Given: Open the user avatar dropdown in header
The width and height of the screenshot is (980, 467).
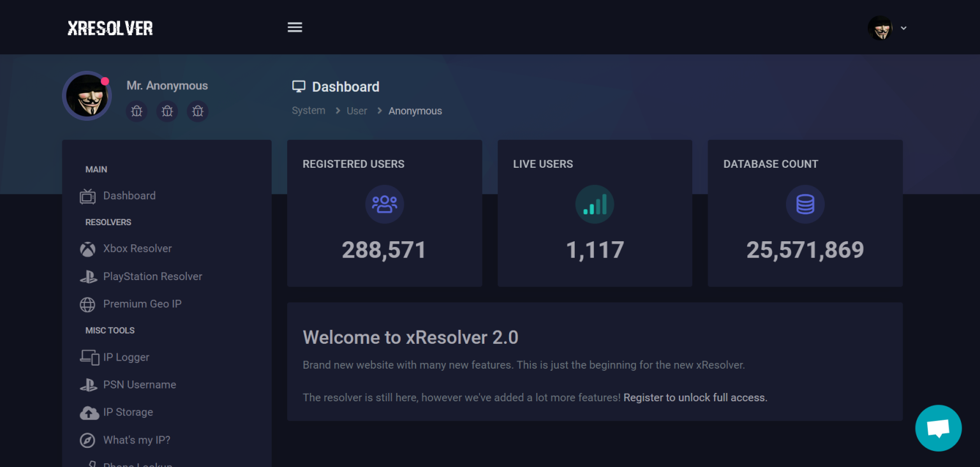Looking at the screenshot, I should click(886, 28).
